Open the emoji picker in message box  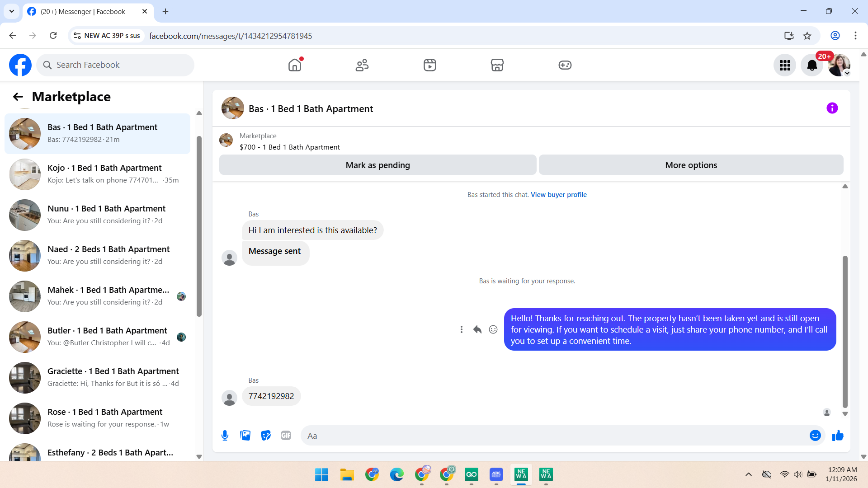(815, 436)
